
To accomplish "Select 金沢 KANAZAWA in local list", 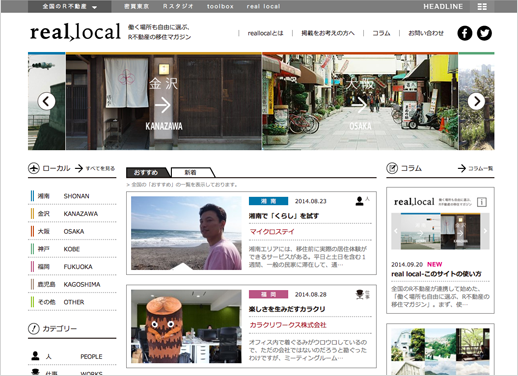I will point(72,214).
